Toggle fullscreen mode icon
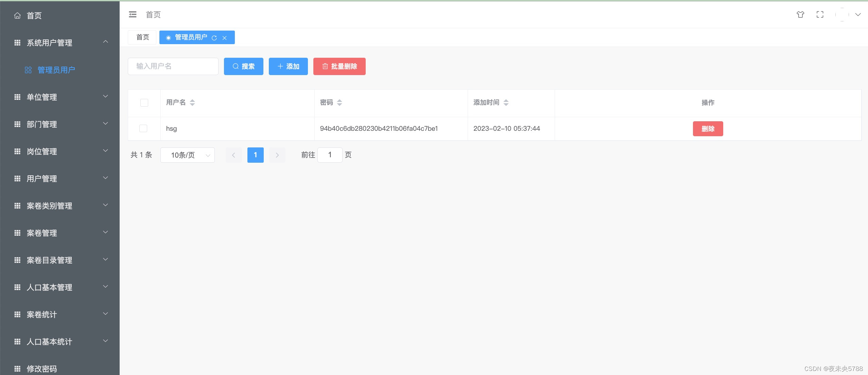Screen dimensions: 868x375 point(820,15)
